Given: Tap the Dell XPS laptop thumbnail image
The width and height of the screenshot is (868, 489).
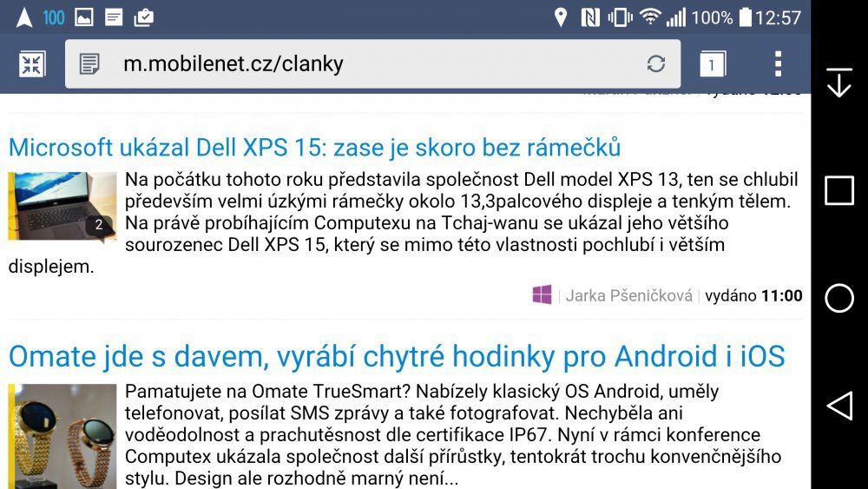Looking at the screenshot, I should point(62,207).
